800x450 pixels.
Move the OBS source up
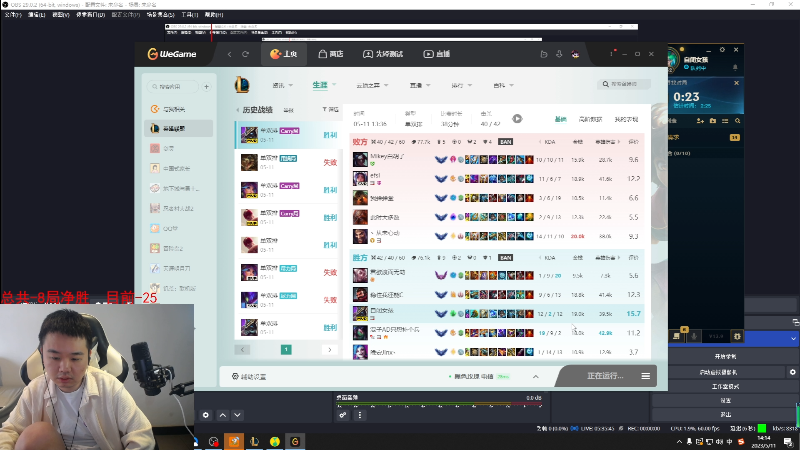tap(223, 415)
